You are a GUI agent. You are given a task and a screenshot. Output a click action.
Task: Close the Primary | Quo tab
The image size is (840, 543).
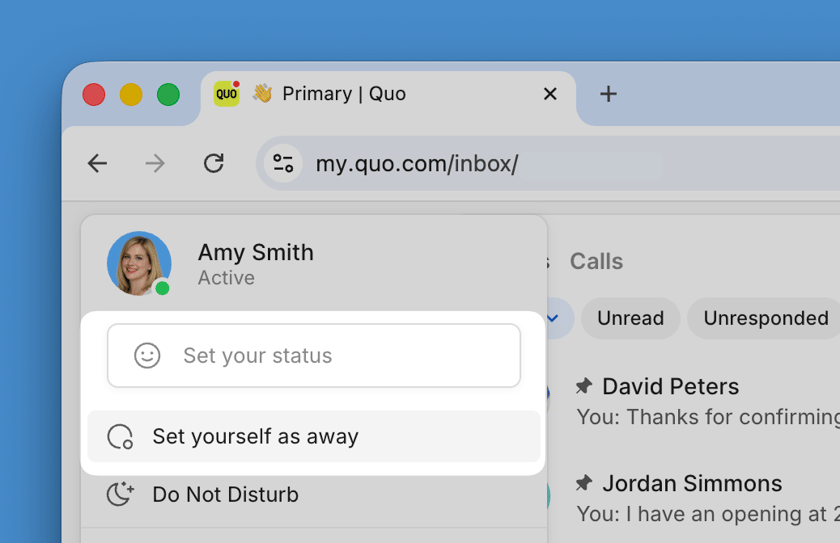pos(550,94)
